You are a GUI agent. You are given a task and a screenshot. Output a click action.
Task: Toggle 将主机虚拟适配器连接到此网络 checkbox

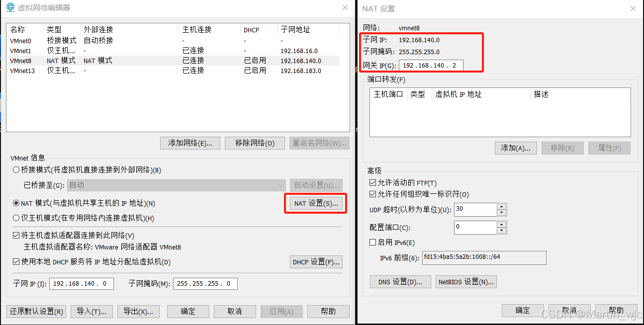tap(16, 236)
